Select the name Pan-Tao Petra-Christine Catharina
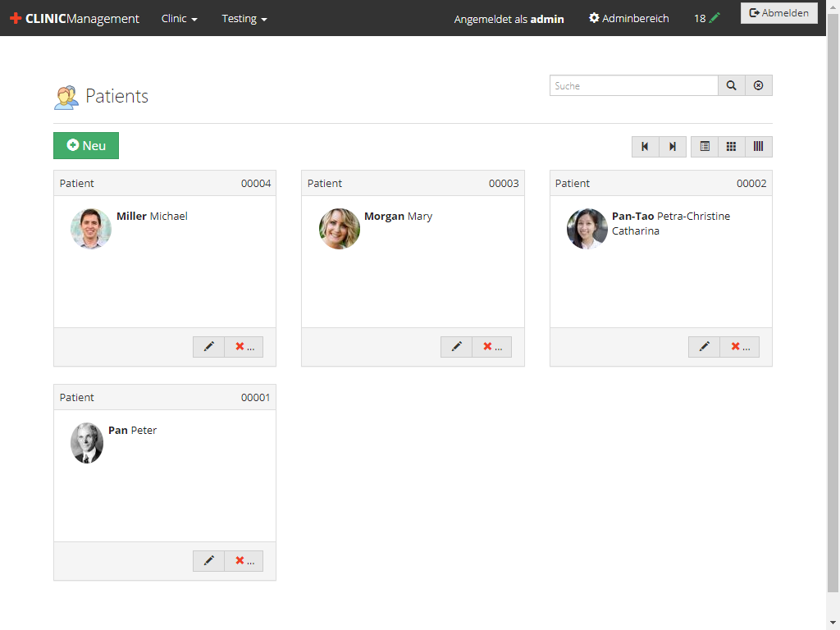 [x=671, y=223]
